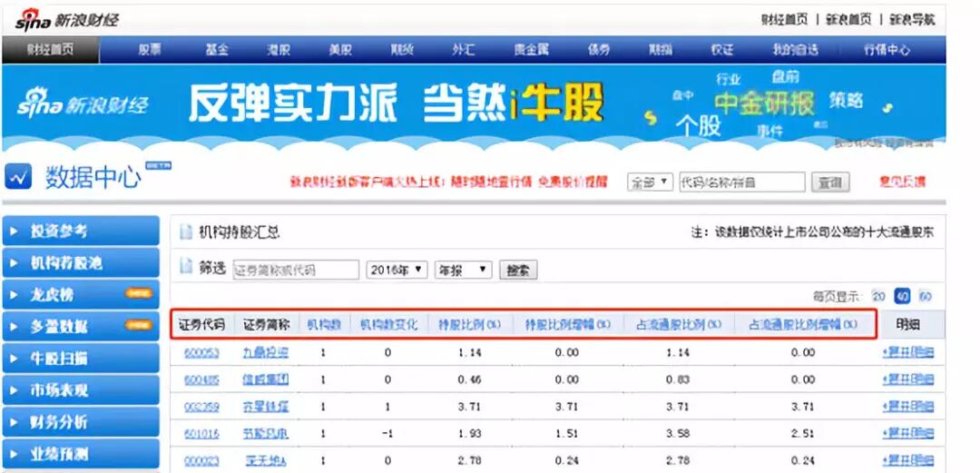
Task: Click the document icon beside 机构持股汇总
Action: (186, 233)
